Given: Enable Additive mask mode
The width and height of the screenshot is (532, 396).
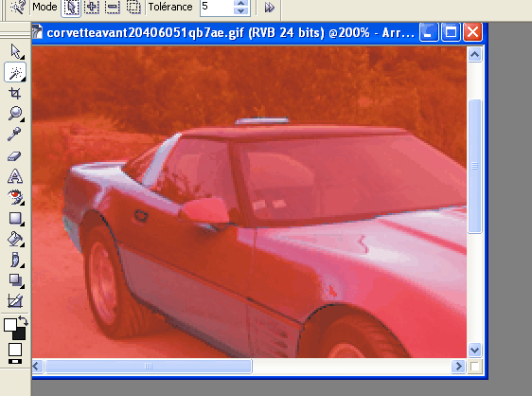Looking at the screenshot, I should coord(92,7).
